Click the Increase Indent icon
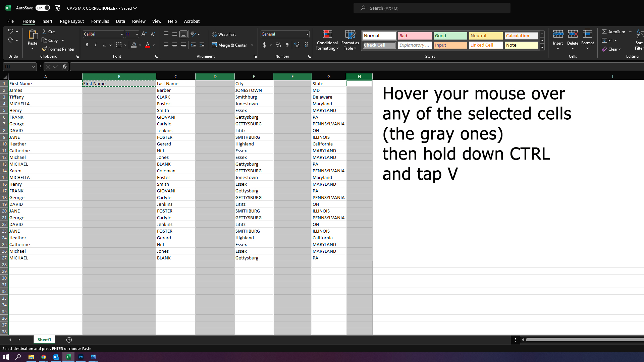The height and width of the screenshot is (362, 644). pyautogui.click(x=202, y=45)
